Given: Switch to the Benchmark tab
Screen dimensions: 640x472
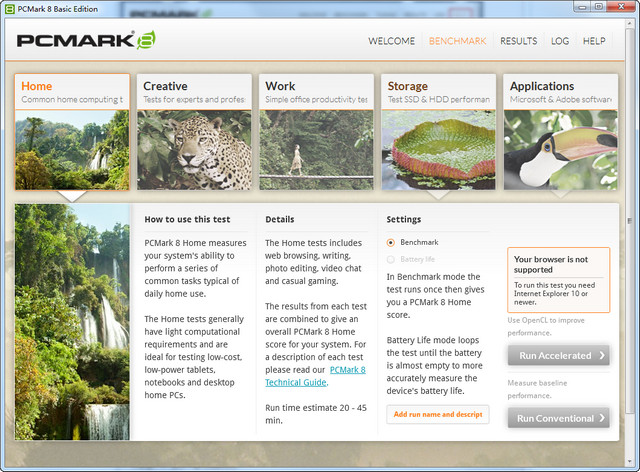Looking at the screenshot, I should point(458,41).
